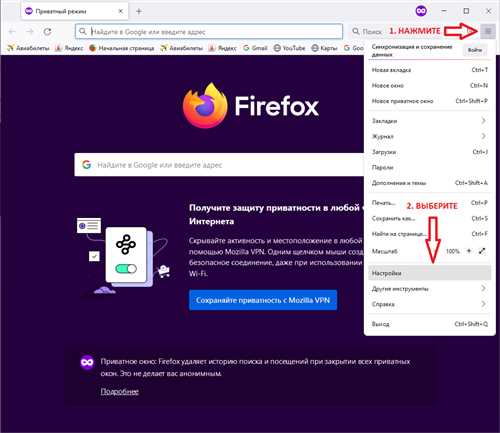The image size is (500, 433).
Task: Expand the Закладки submenu
Action: 429,121
